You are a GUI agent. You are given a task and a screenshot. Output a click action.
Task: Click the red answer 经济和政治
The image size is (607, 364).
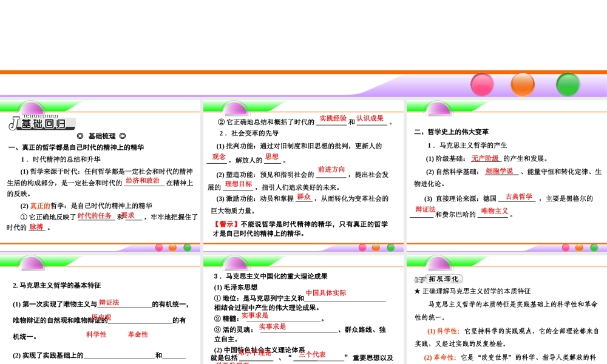(x=143, y=181)
